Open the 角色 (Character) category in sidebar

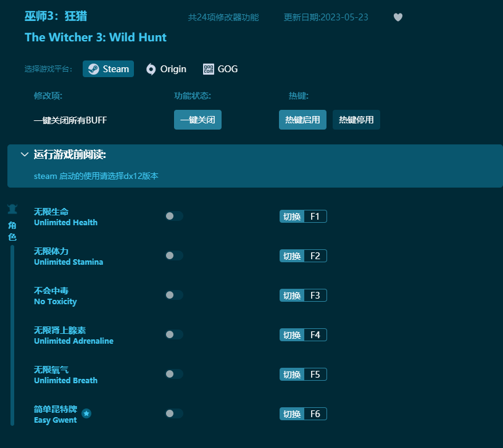click(12, 231)
